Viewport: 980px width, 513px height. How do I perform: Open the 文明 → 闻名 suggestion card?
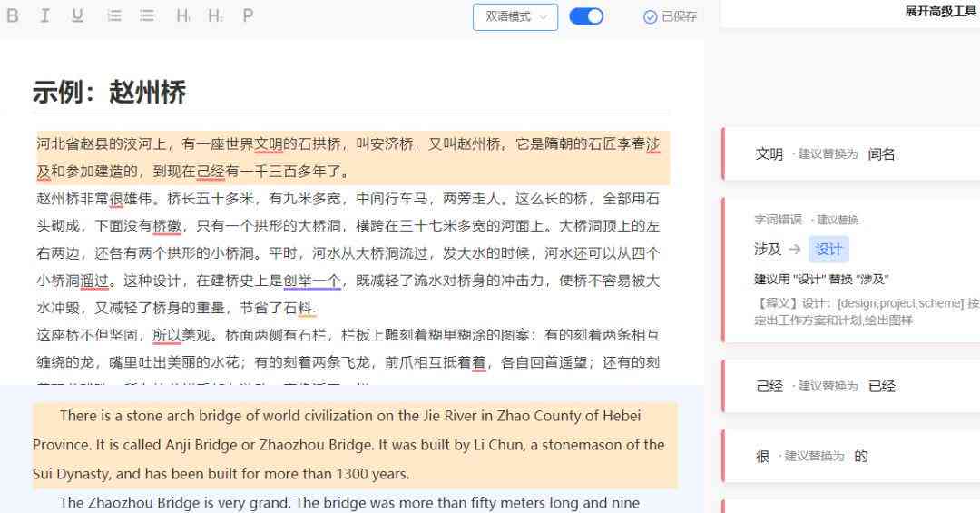coord(850,154)
